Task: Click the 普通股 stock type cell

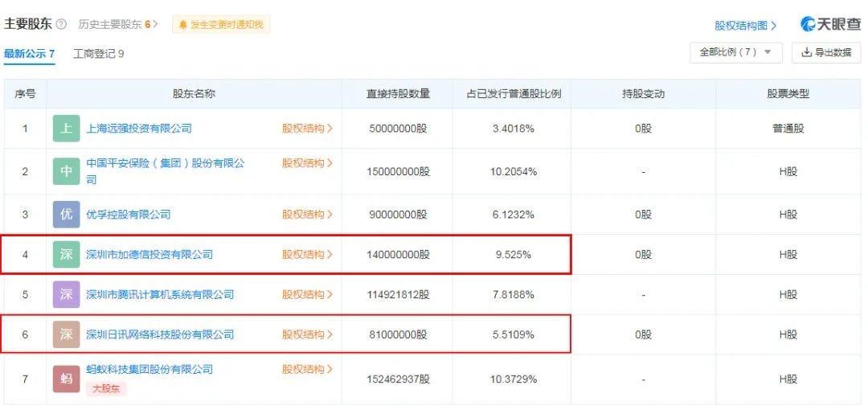Action: (788, 129)
